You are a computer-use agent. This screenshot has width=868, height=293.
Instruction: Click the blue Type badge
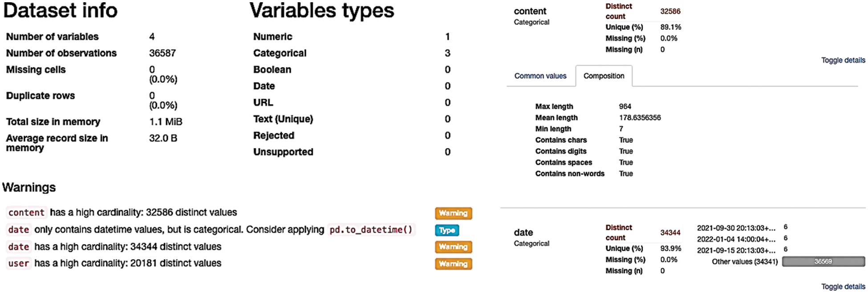[x=446, y=230]
